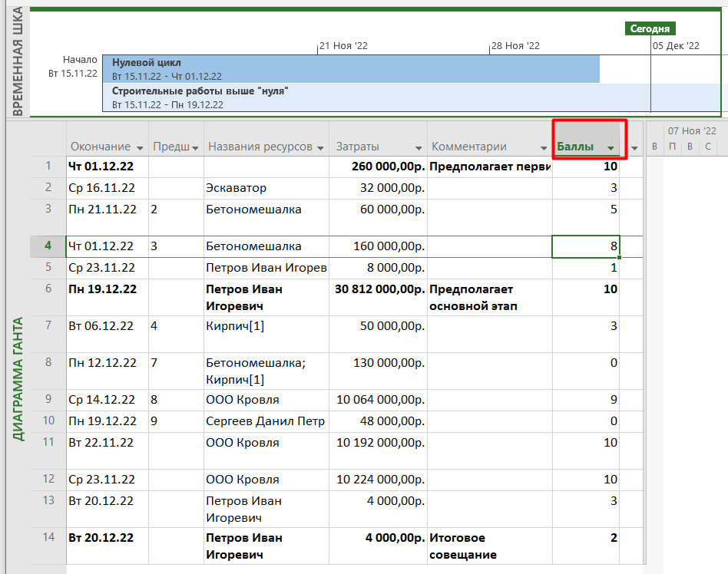
Task: Click the 05 Дек '22 timeline date
Action: 676,46
